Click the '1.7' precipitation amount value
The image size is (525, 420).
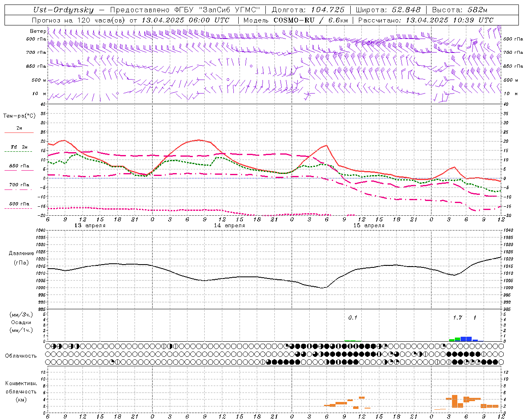pos(457,318)
